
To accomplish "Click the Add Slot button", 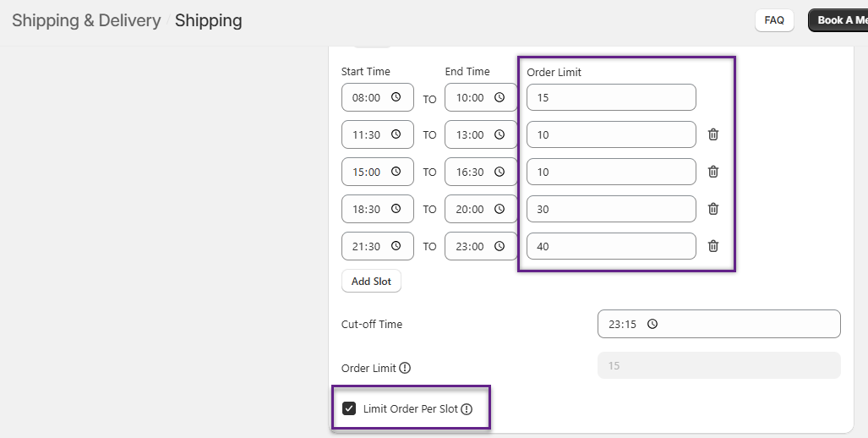I will 371,282.
